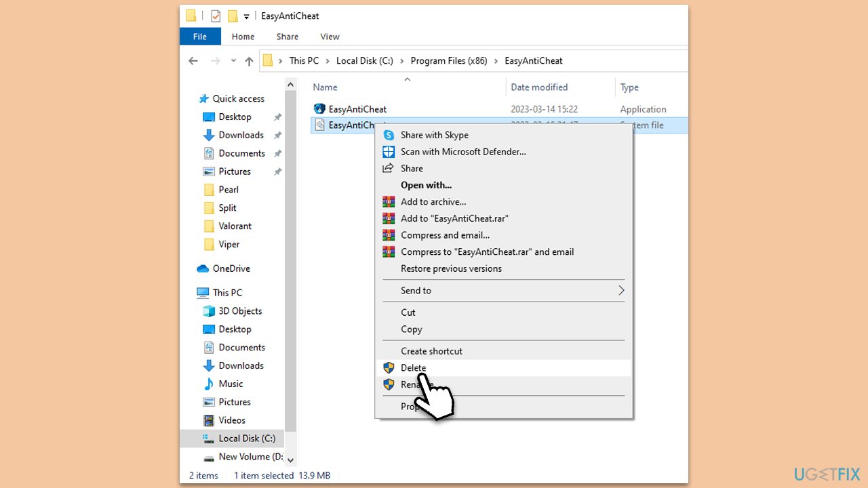Click the UAC shield icon next to Delete

tap(389, 367)
